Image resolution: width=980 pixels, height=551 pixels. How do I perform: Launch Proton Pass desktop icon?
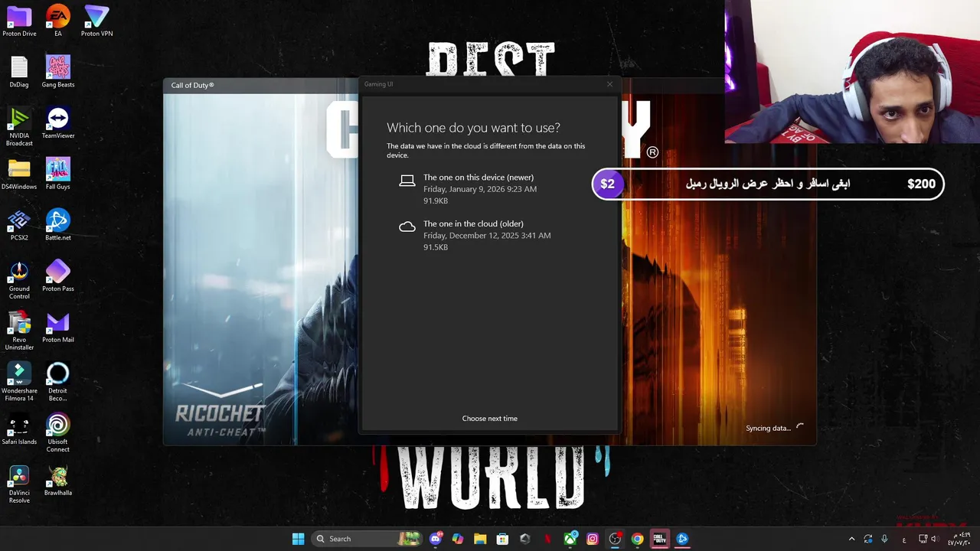58,276
